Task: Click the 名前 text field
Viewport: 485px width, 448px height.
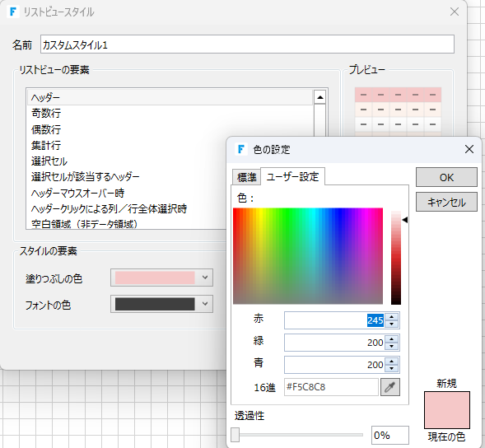Action: tap(247, 44)
